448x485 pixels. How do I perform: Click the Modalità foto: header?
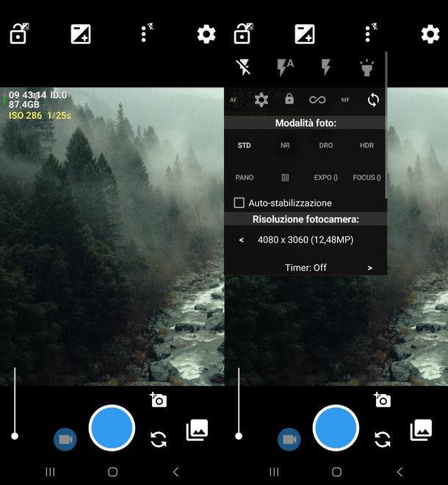point(306,123)
